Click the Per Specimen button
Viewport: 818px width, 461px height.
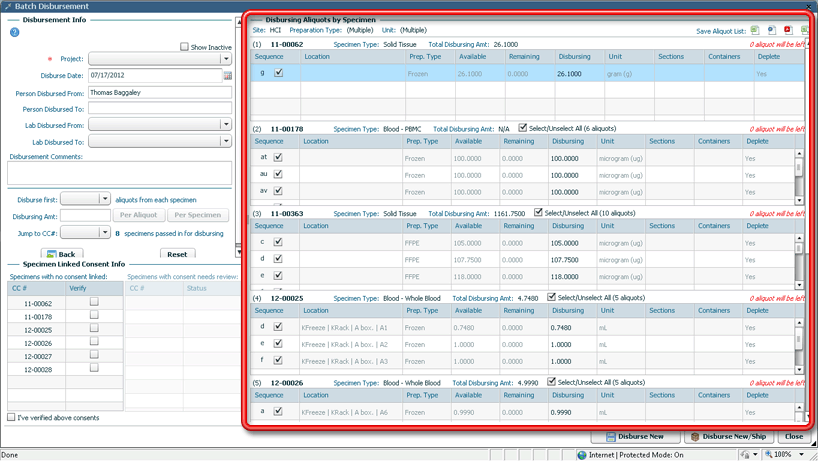[198, 215]
